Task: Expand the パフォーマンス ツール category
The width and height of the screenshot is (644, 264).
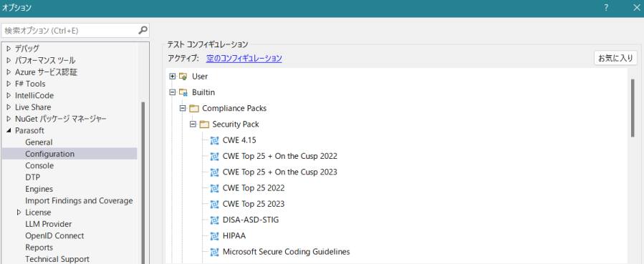Action: [x=9, y=61]
